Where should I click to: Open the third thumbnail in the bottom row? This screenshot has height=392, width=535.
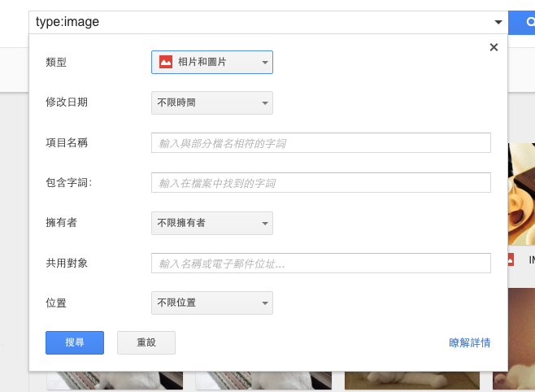tap(412, 381)
